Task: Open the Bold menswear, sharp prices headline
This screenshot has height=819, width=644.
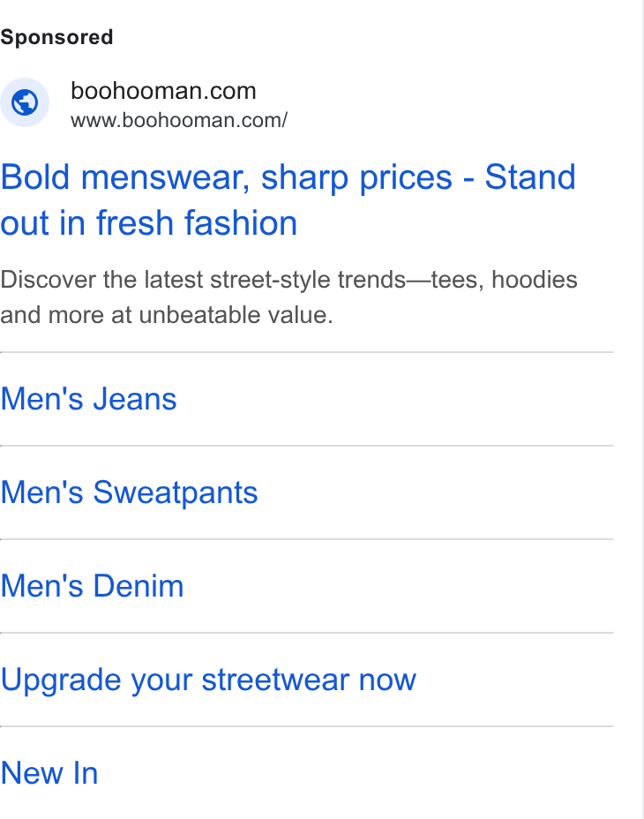Action: click(x=288, y=200)
